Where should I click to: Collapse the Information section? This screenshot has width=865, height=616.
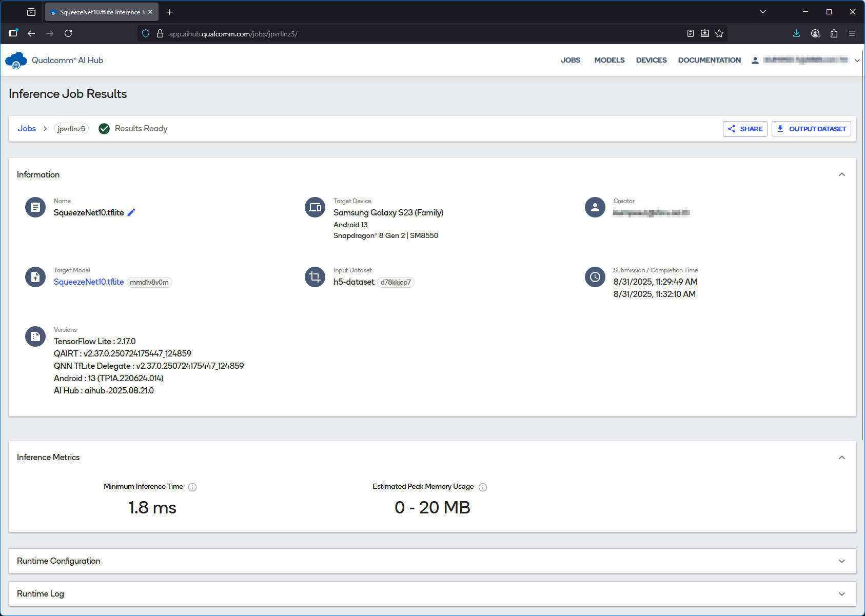pyautogui.click(x=842, y=174)
